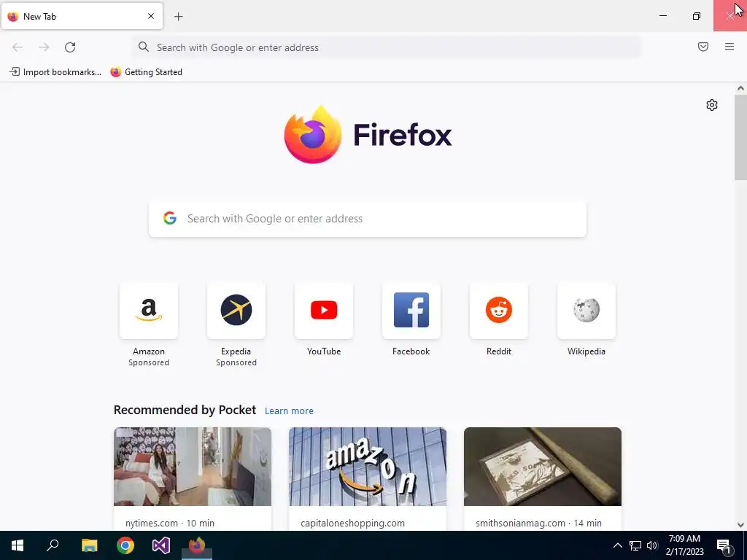Screen dimensions: 747x560
Task: Open the notification center icon
Action: tap(724, 545)
